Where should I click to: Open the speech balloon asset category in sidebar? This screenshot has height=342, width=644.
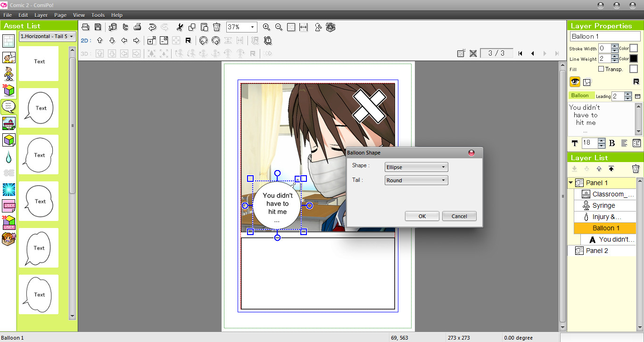tap(9, 107)
